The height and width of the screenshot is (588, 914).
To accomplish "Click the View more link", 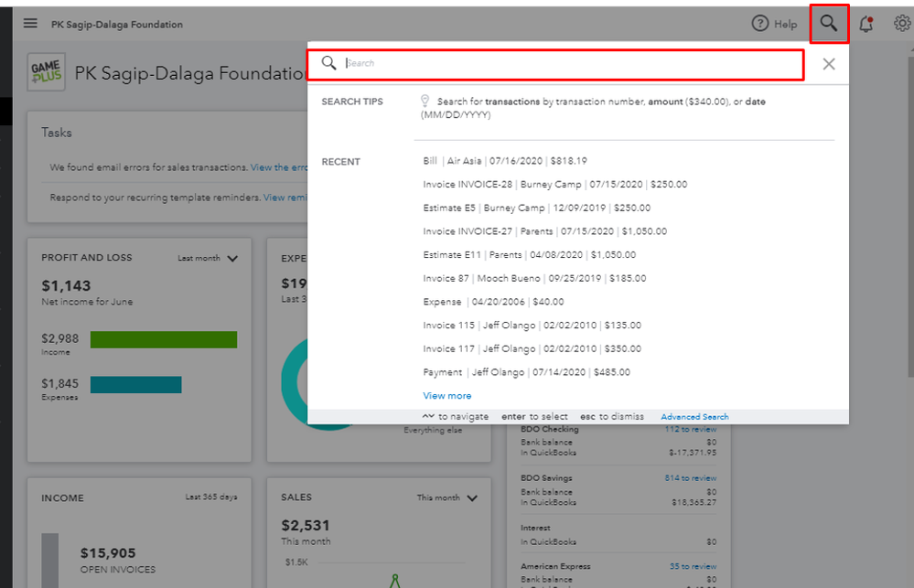I will point(447,396).
